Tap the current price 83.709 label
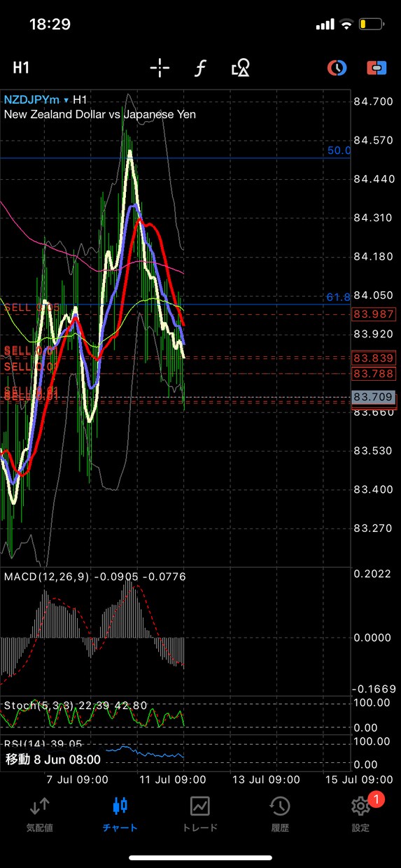 (x=374, y=397)
